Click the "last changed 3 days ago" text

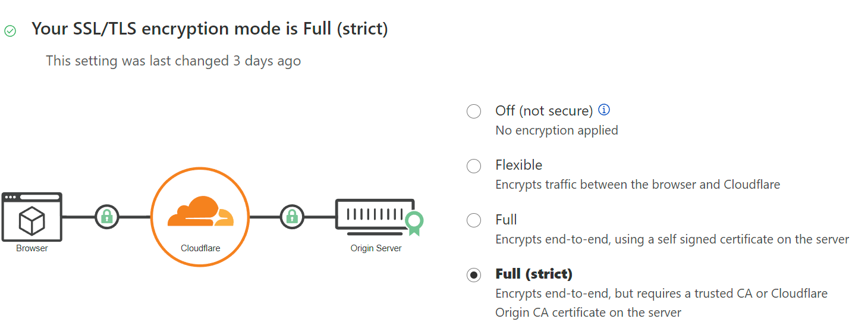174,61
